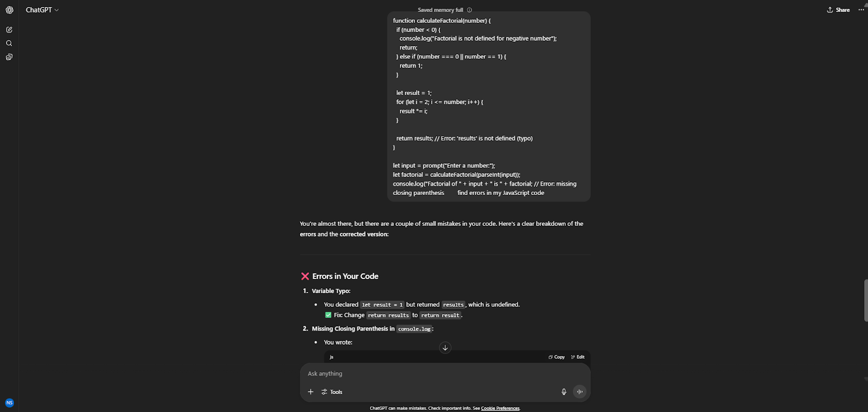
Task: Click the plus attachment icon
Action: point(311,392)
